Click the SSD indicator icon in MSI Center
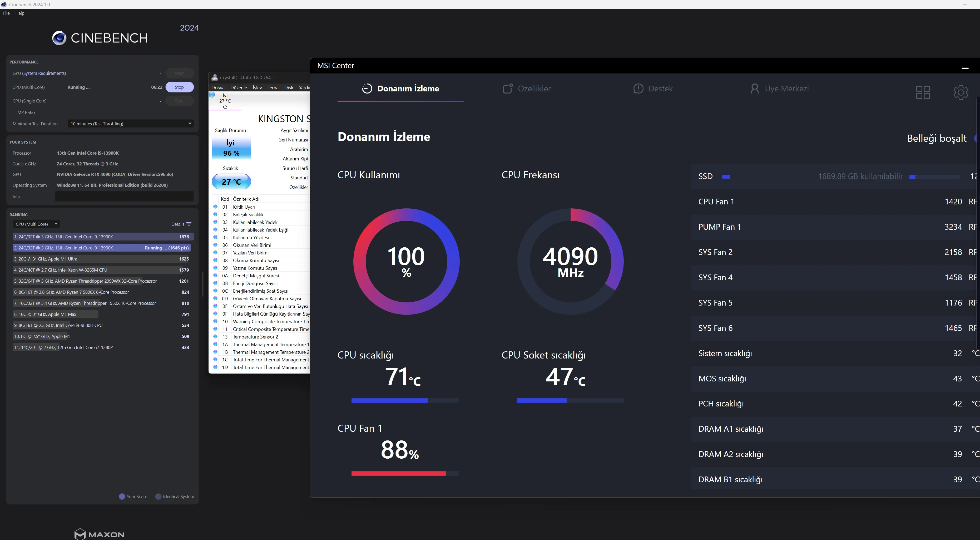980x540 pixels. (x=726, y=176)
